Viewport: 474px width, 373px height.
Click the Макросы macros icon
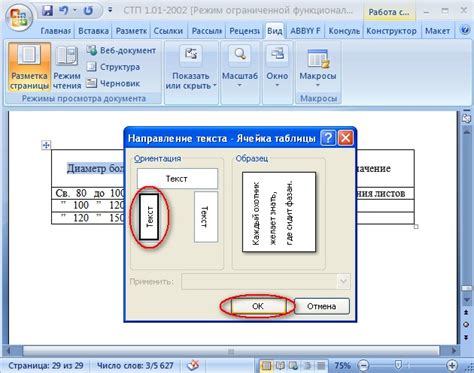pyautogui.click(x=318, y=59)
